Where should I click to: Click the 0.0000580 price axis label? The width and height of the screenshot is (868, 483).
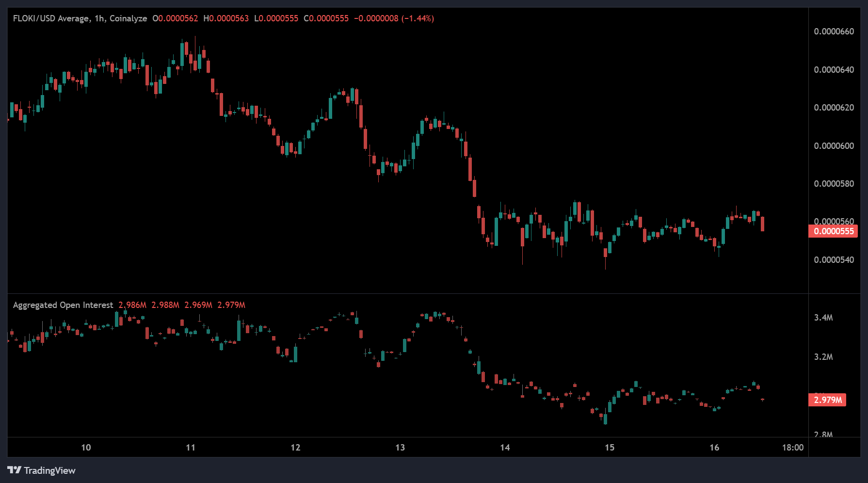click(x=834, y=184)
